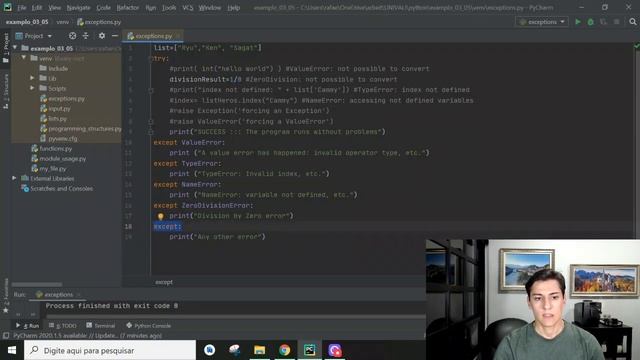Viewport: 640px width, 360px height.
Task: Open the Python Console tool window
Action: (x=149, y=326)
